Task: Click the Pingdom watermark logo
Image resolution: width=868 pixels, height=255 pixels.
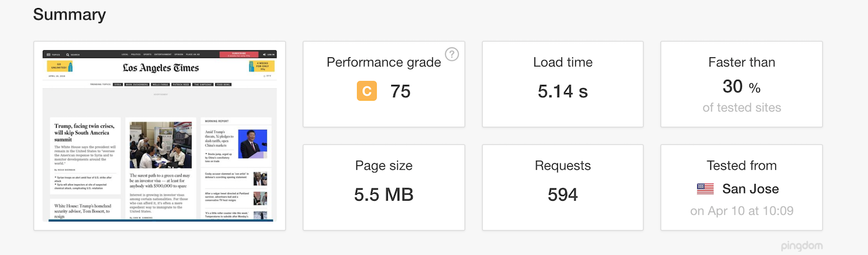Action: [801, 246]
